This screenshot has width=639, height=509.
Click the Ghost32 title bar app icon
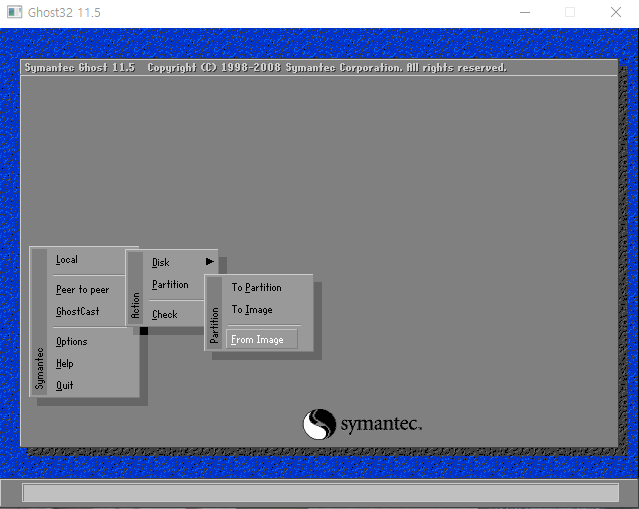[x=14, y=12]
